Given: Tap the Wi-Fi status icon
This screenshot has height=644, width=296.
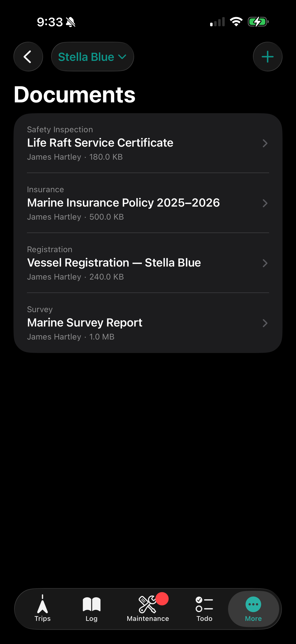Looking at the screenshot, I should point(236,22).
